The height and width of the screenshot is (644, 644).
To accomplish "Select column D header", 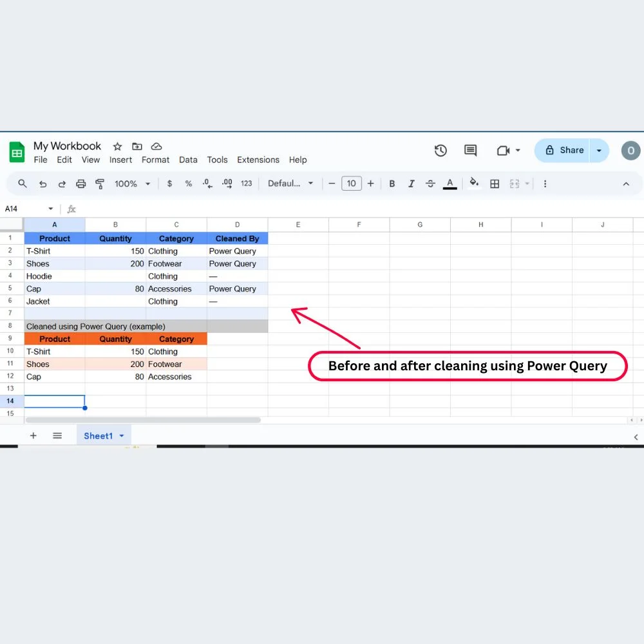I will [x=238, y=225].
